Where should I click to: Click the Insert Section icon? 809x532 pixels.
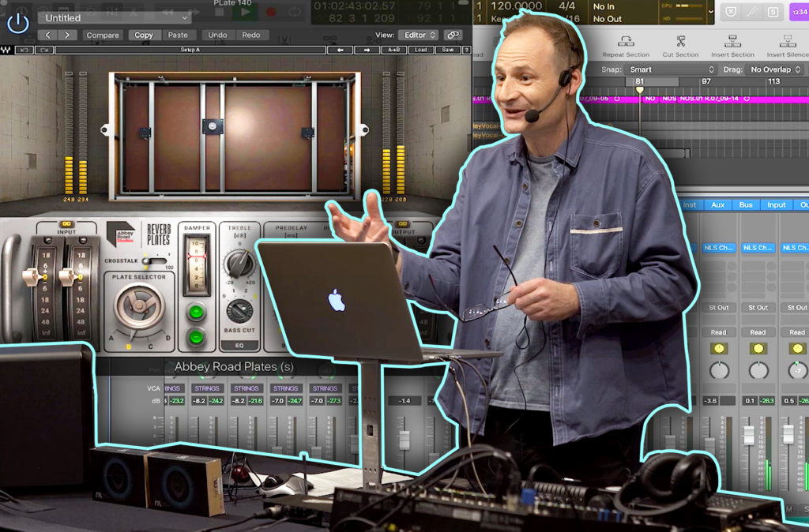pos(732,41)
